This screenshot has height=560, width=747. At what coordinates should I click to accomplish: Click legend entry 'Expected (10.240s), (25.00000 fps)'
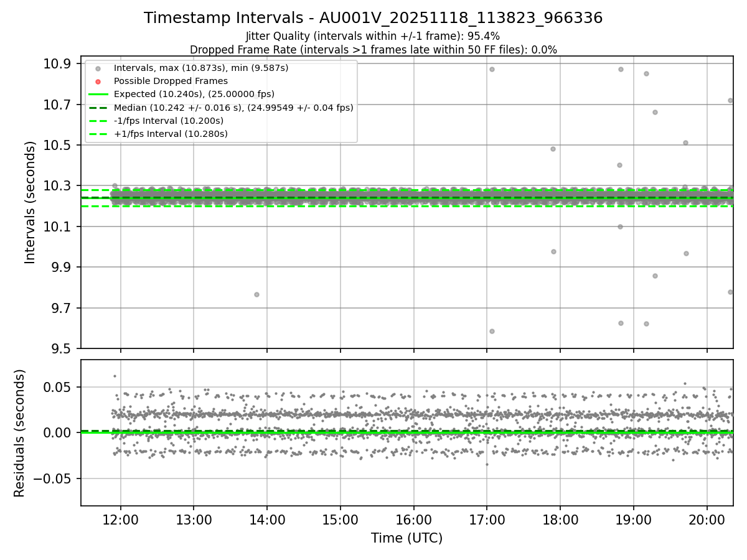[194, 94]
